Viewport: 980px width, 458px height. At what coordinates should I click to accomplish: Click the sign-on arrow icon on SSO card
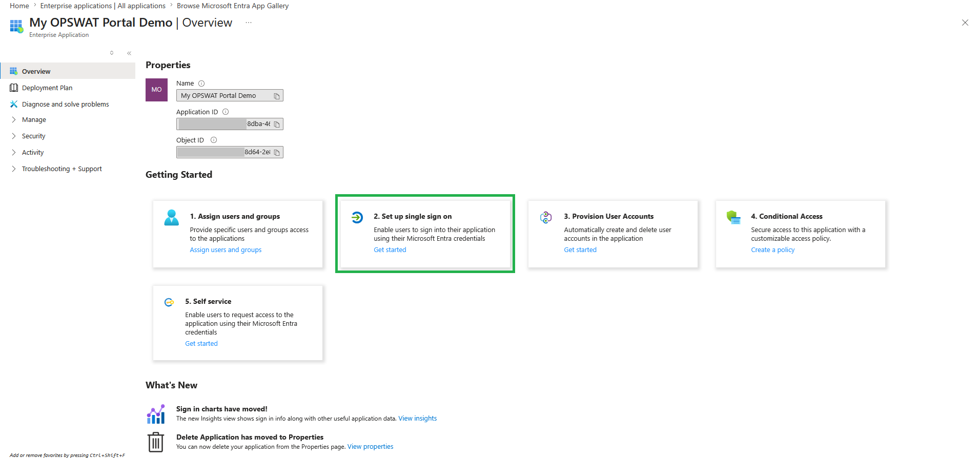coord(357,217)
